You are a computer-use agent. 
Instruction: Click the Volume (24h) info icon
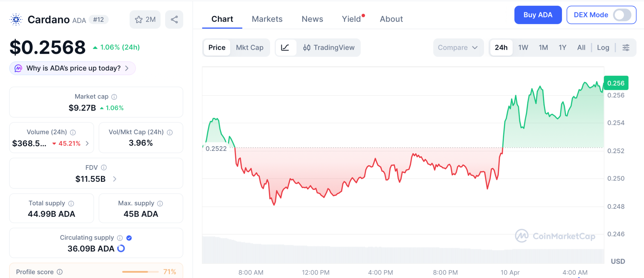tap(73, 132)
